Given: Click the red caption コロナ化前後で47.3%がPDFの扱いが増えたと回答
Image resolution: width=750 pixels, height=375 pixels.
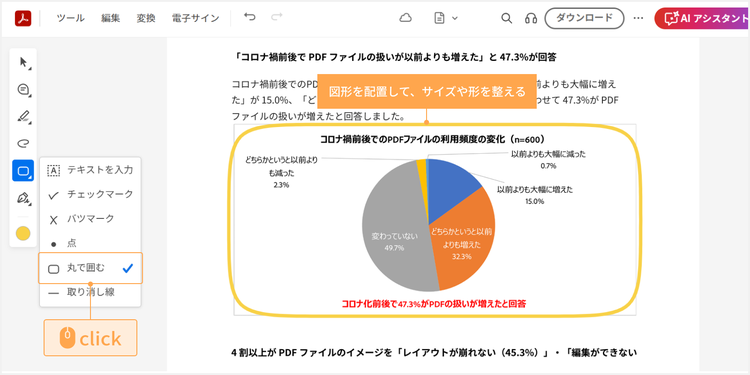Looking at the screenshot, I should pyautogui.click(x=434, y=303).
